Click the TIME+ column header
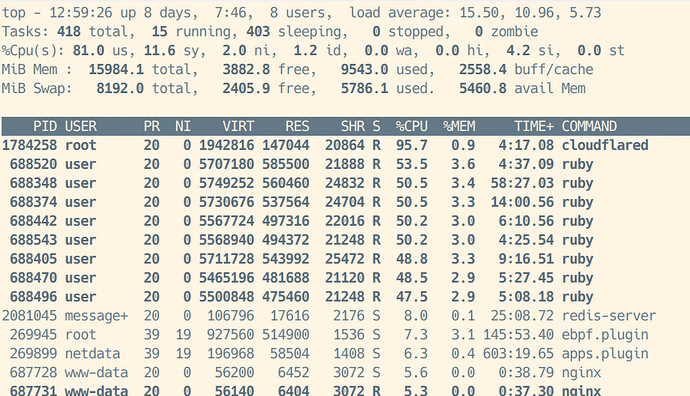 click(534, 126)
